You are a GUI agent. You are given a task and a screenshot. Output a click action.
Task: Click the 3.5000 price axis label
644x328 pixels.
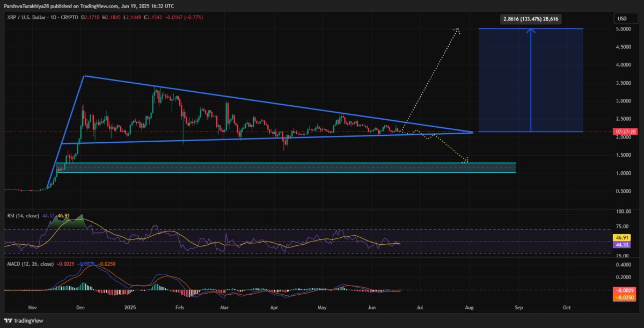point(623,83)
